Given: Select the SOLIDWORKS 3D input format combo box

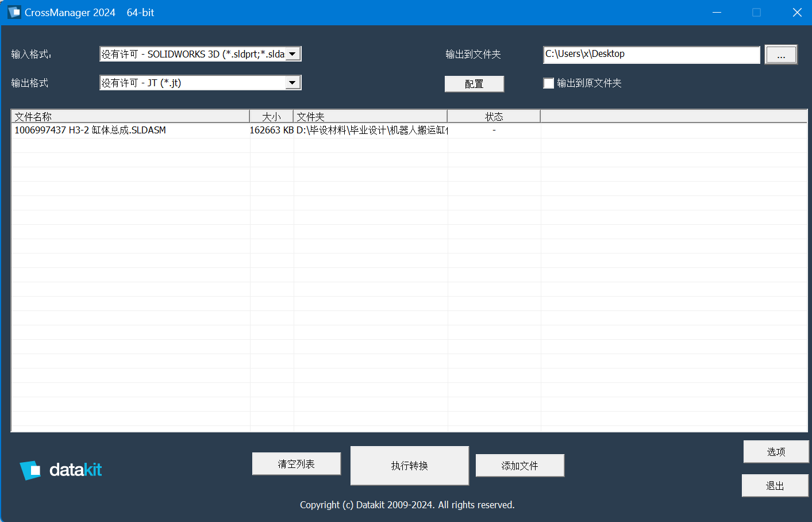Looking at the screenshot, I should coord(200,54).
